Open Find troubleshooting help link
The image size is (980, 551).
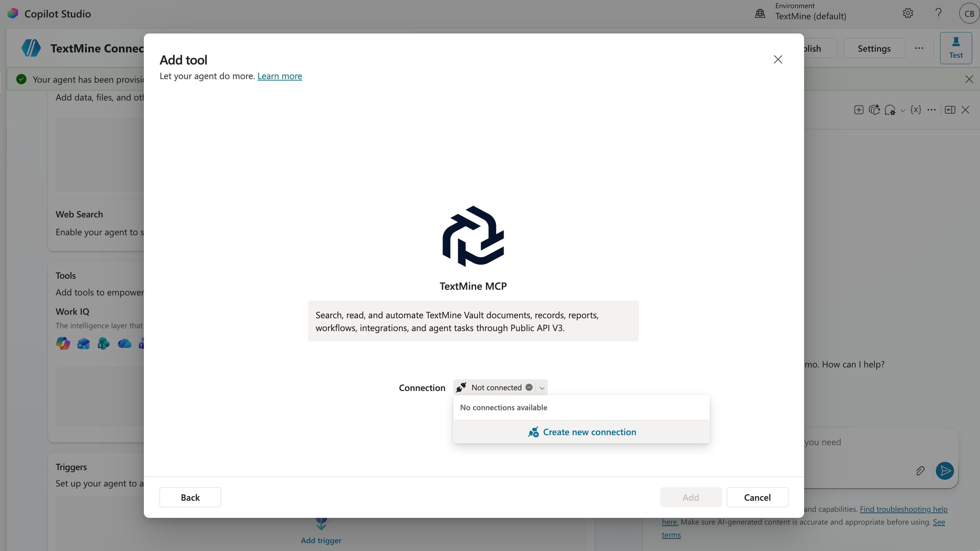(903, 509)
